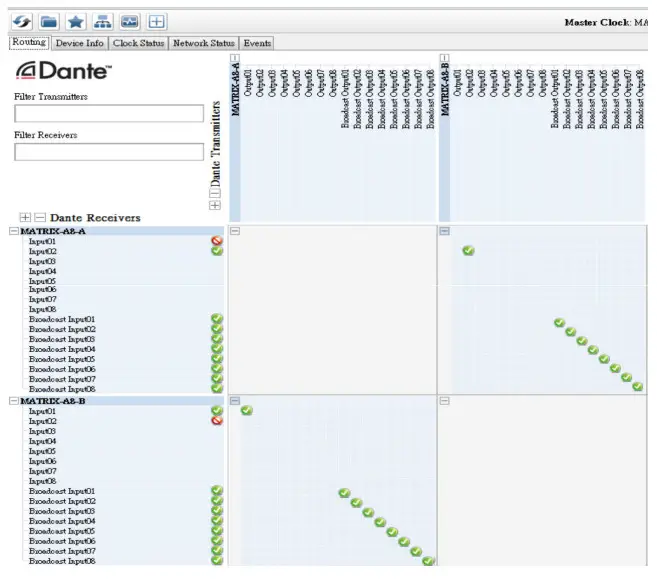
Task: Click the Filter Transmitters text field
Action: [109, 114]
